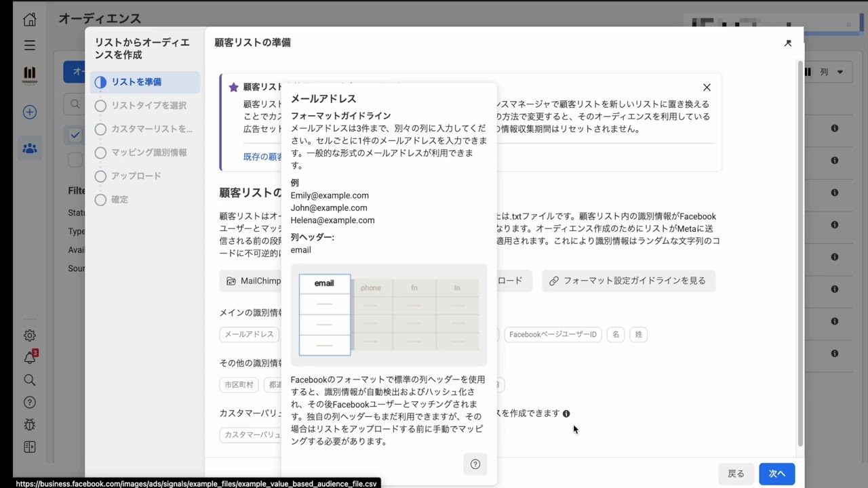Open help question mark in left sidebar

pyautogui.click(x=29, y=402)
